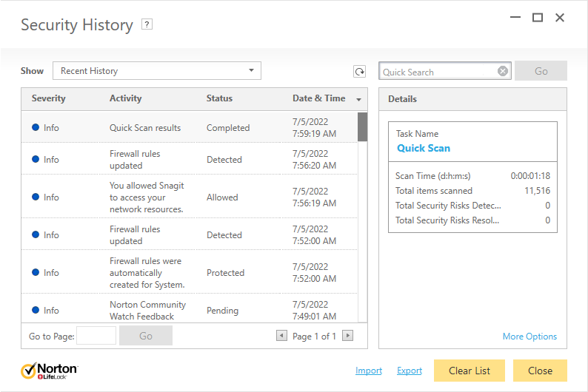Go to the previous page arrow
Image resolution: width=588 pixels, height=392 pixels.
tap(281, 336)
